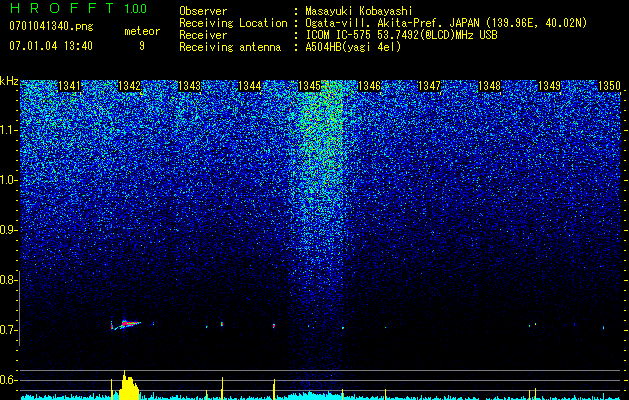Select the file name 0701041340.png
The image size is (629, 400).
pyautogui.click(x=51, y=26)
